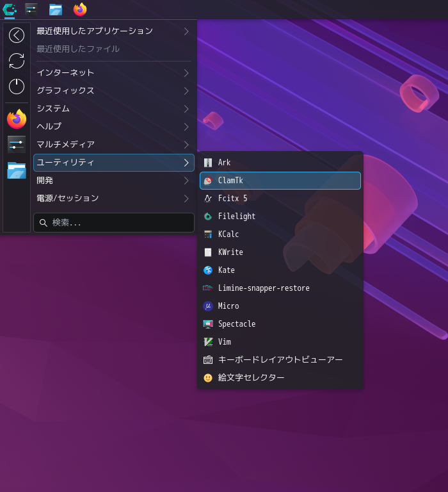Launch Spectacle by its label
The image size is (448, 492).
pos(237,324)
